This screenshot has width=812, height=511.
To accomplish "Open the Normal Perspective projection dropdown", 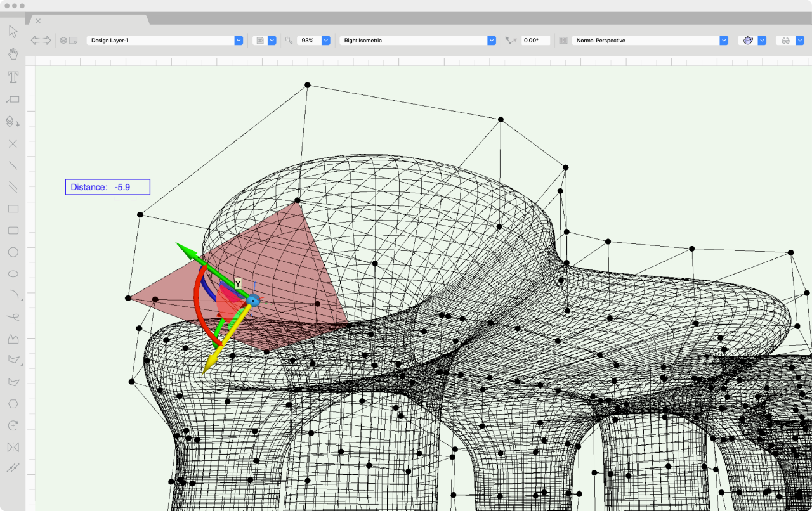I will tap(723, 41).
